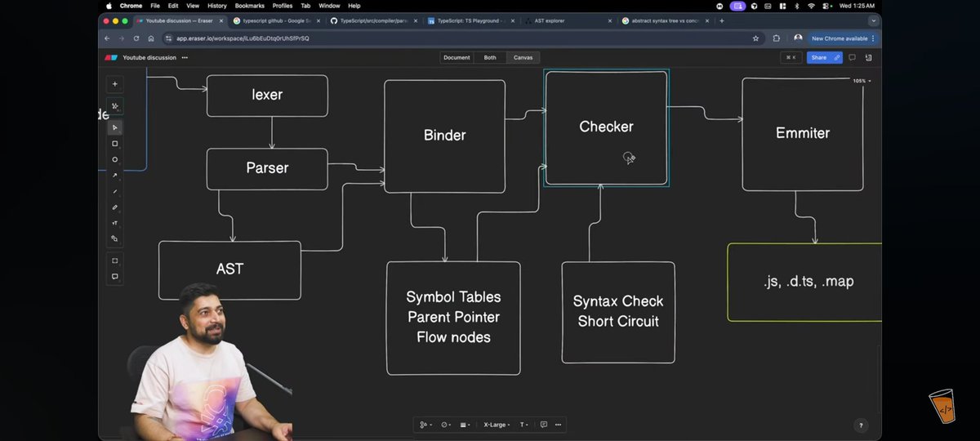The height and width of the screenshot is (441, 980).
Task: Open the History menu in menu bar
Action: coord(216,6)
